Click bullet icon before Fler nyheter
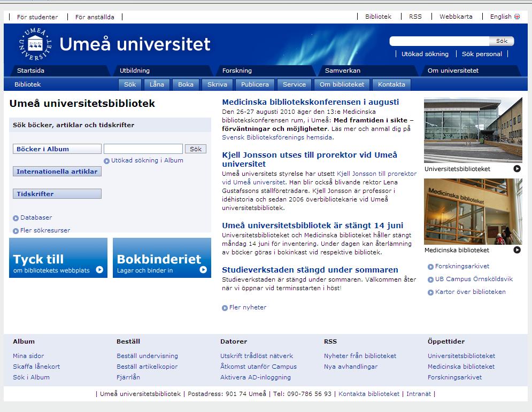This screenshot has width=532, height=412. click(x=225, y=308)
